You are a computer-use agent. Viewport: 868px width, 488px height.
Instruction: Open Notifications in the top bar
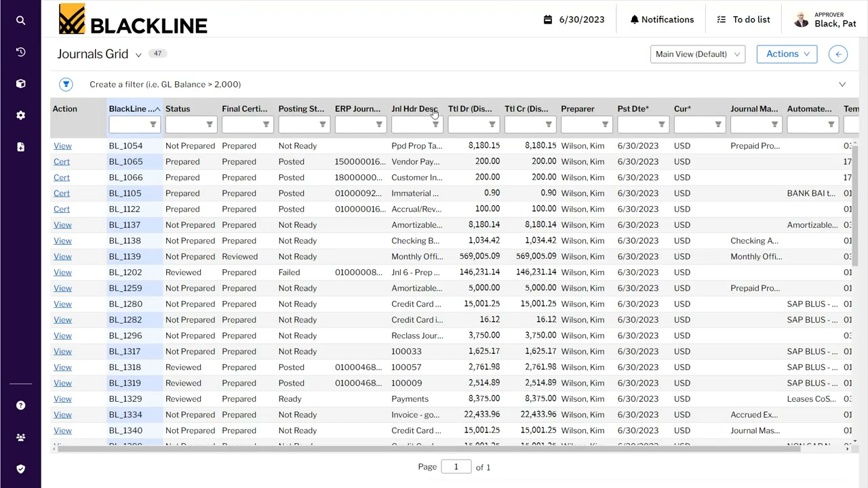tap(662, 20)
